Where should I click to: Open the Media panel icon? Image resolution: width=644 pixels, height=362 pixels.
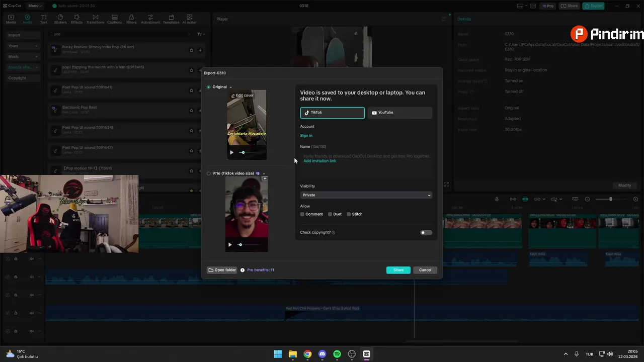pos(11,19)
